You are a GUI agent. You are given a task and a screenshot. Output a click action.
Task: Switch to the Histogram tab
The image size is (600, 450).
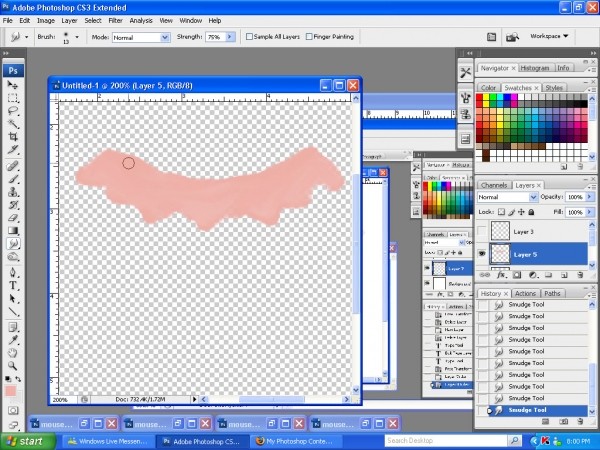click(x=535, y=68)
